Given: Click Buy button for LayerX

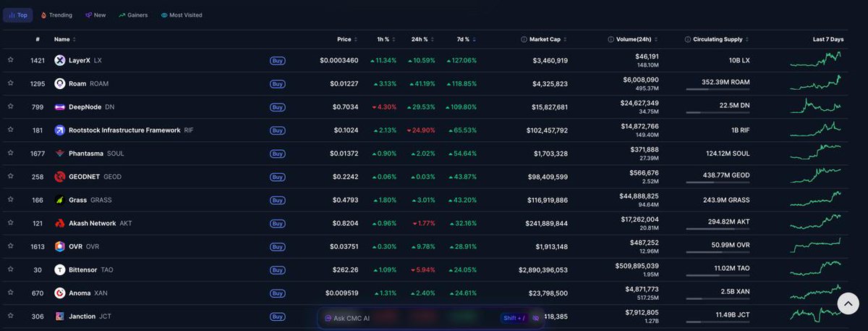Looking at the screenshot, I should point(276,60).
